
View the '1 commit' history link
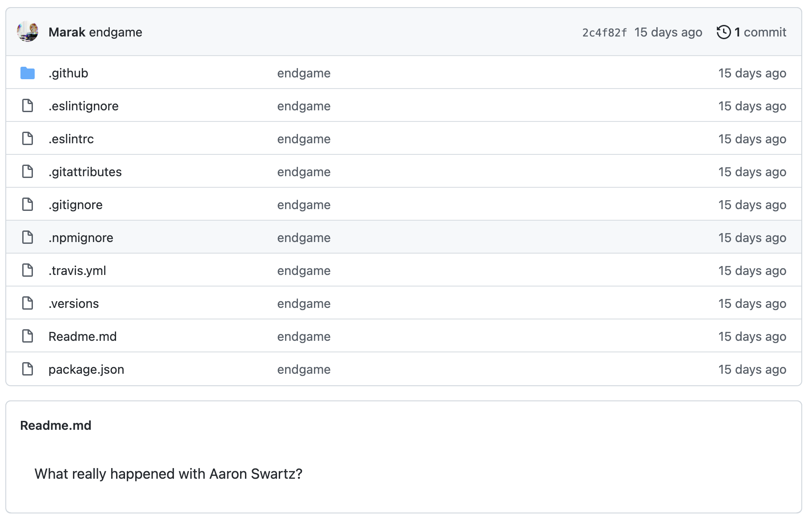(760, 32)
